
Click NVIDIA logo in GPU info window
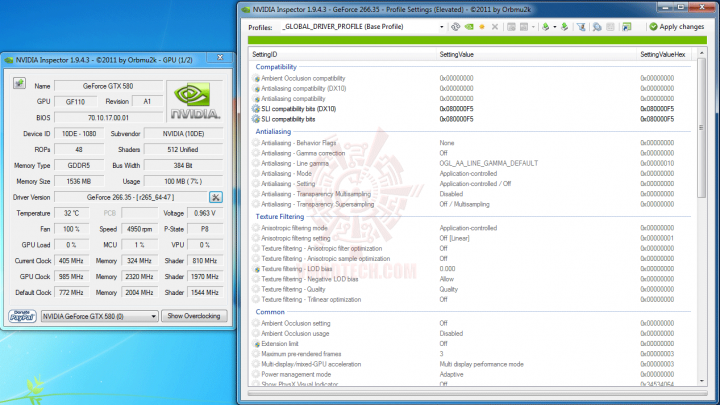[x=195, y=101]
